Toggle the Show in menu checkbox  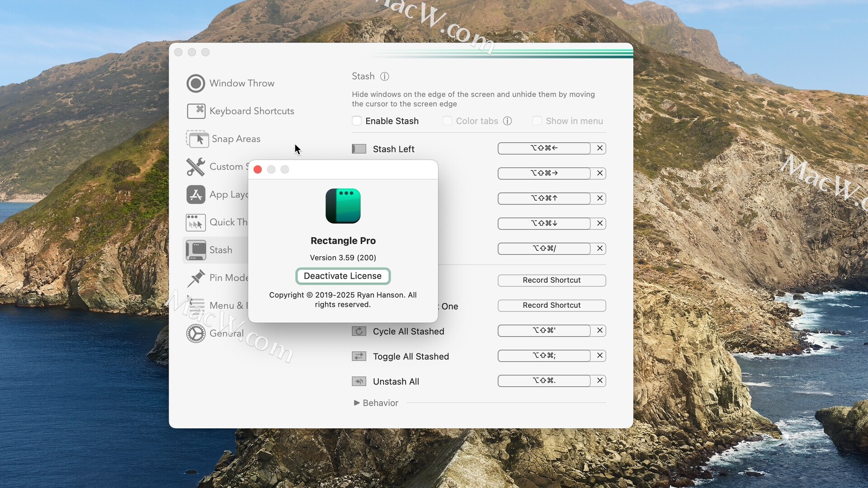click(x=537, y=121)
